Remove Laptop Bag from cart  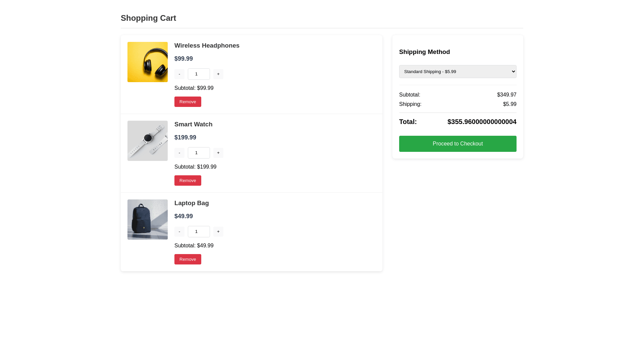pos(187,259)
